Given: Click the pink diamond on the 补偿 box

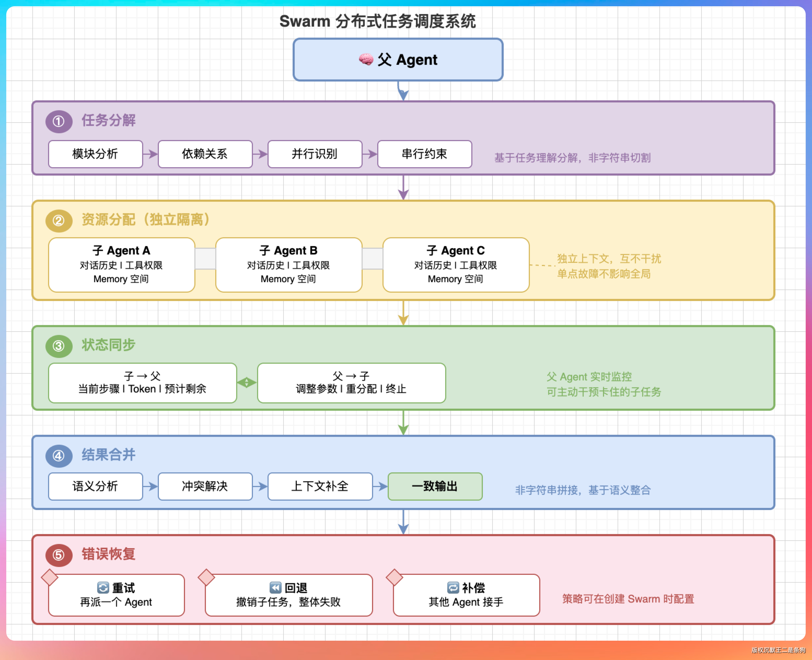Looking at the screenshot, I should pyautogui.click(x=394, y=577).
